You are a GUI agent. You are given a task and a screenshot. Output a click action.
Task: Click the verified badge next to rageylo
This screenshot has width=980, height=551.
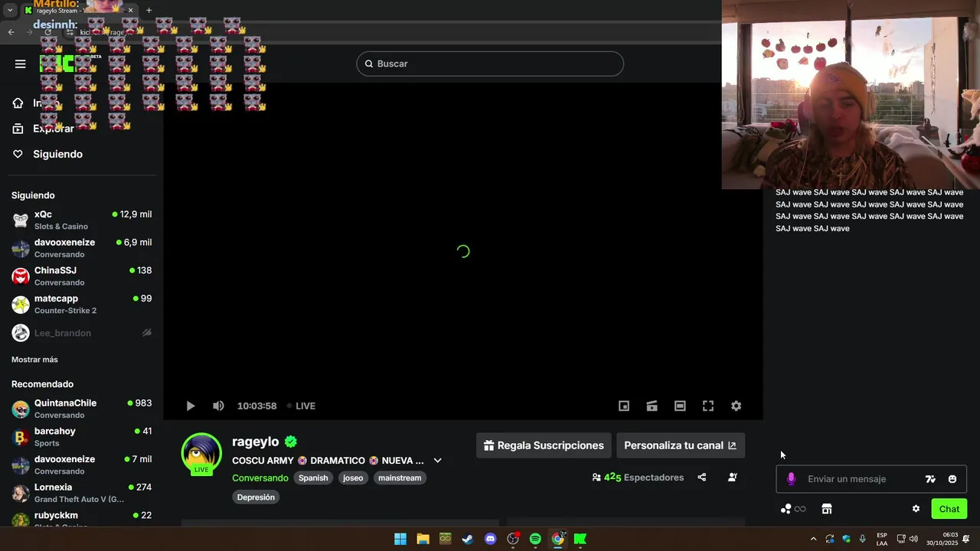click(291, 442)
